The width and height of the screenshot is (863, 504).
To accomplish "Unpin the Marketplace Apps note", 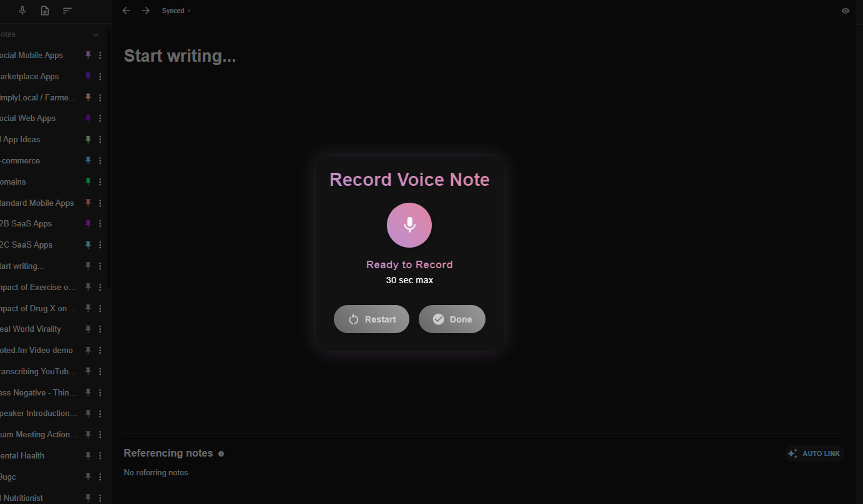I will pos(88,76).
